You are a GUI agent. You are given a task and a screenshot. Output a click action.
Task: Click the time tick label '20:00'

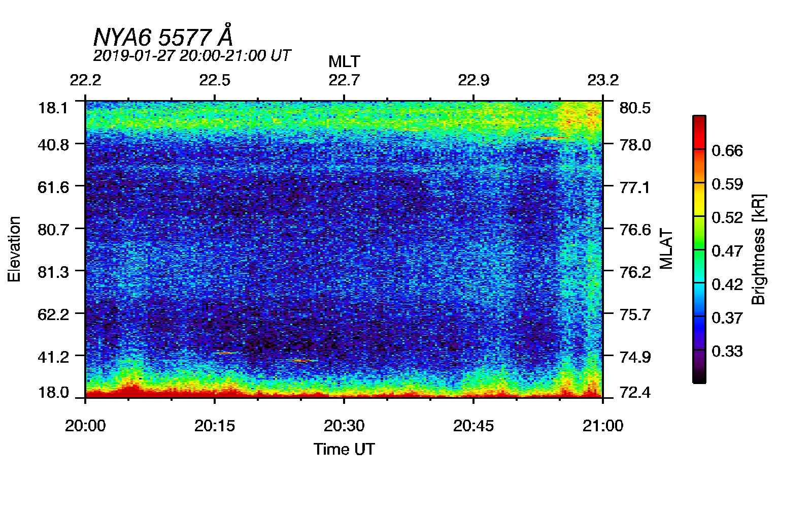pyautogui.click(x=85, y=426)
